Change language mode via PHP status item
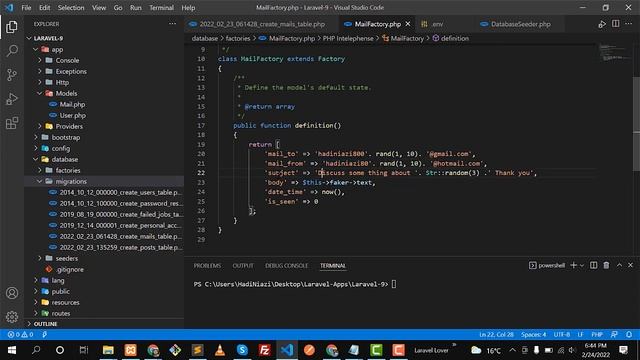Image resolution: width=640 pixels, height=360 pixels. [x=597, y=334]
